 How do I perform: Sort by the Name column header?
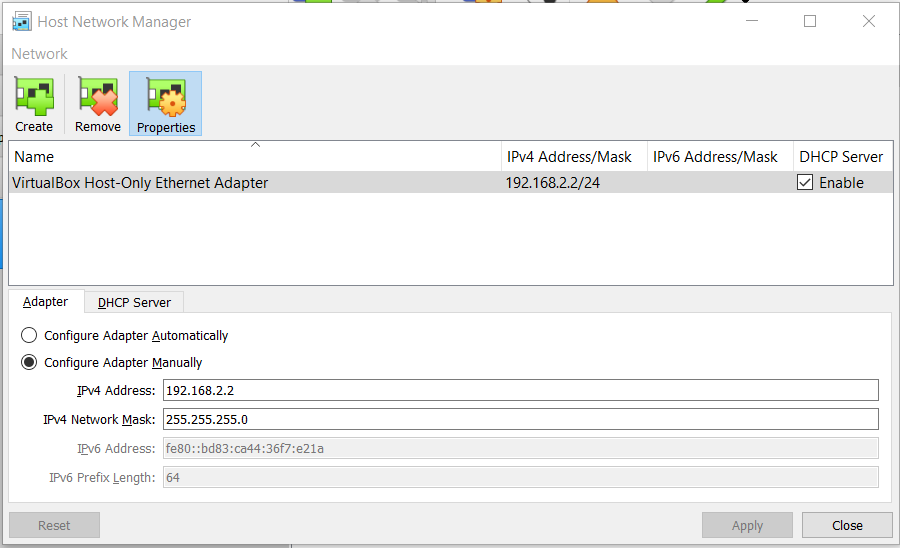coord(255,157)
